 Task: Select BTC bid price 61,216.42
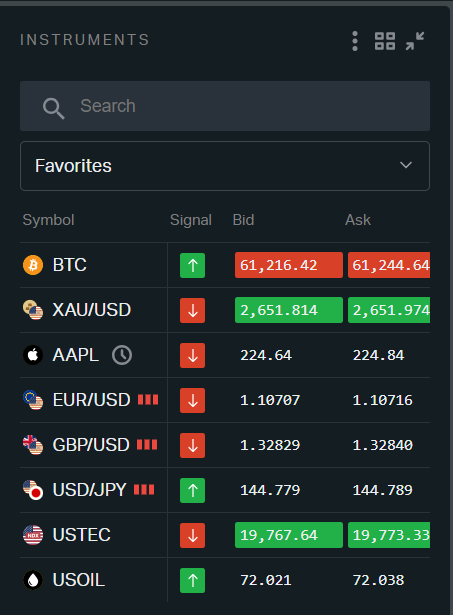click(x=289, y=266)
